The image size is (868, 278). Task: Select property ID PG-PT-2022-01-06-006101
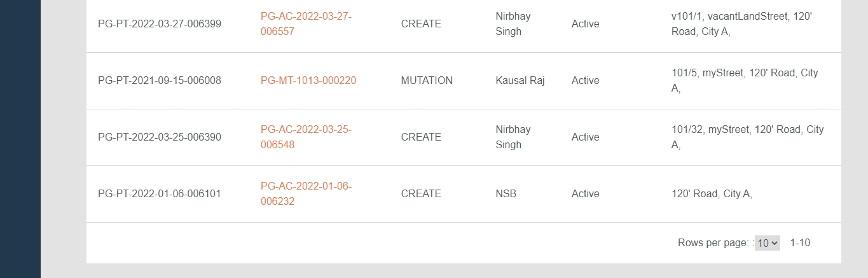pos(160,193)
